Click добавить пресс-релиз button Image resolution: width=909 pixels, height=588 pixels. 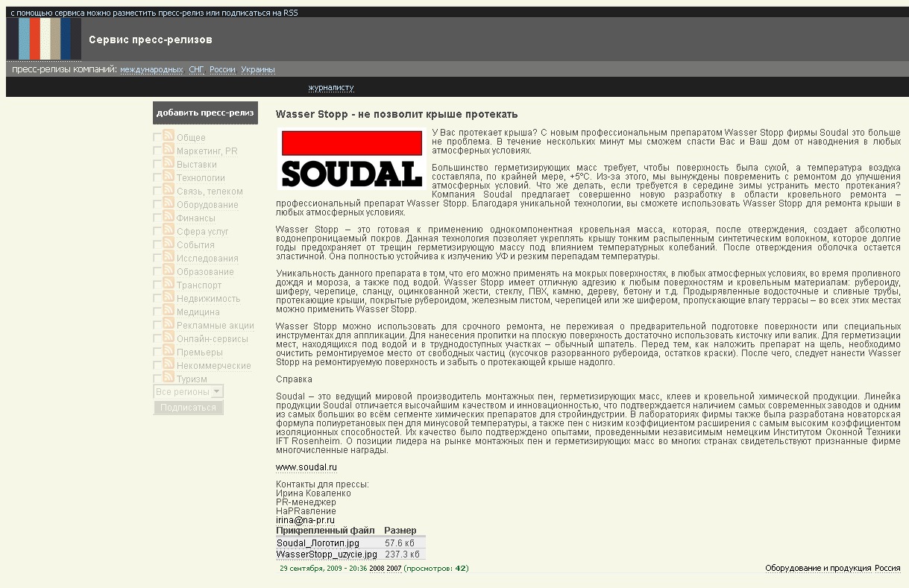pyautogui.click(x=205, y=113)
